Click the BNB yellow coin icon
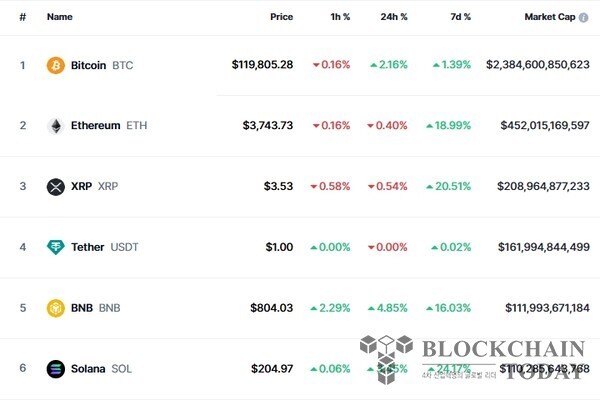This screenshot has width=600, height=400. click(55, 308)
